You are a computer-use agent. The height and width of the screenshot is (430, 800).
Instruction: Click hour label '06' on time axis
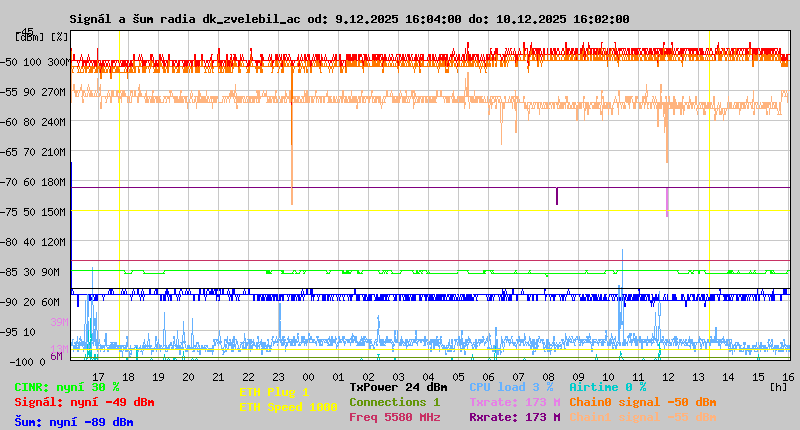[489, 377]
